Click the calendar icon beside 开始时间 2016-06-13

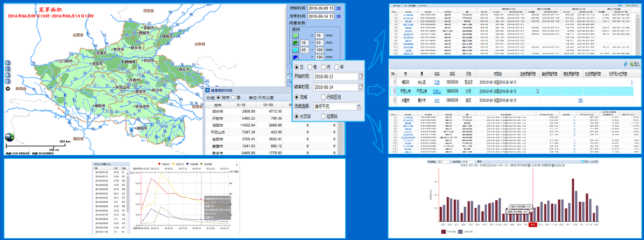pos(361,76)
